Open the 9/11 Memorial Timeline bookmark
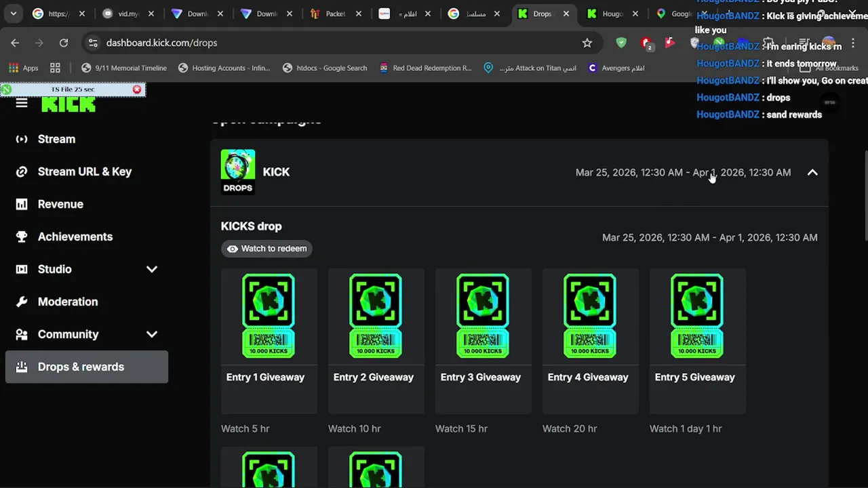The width and height of the screenshot is (868, 488). pyautogui.click(x=124, y=68)
